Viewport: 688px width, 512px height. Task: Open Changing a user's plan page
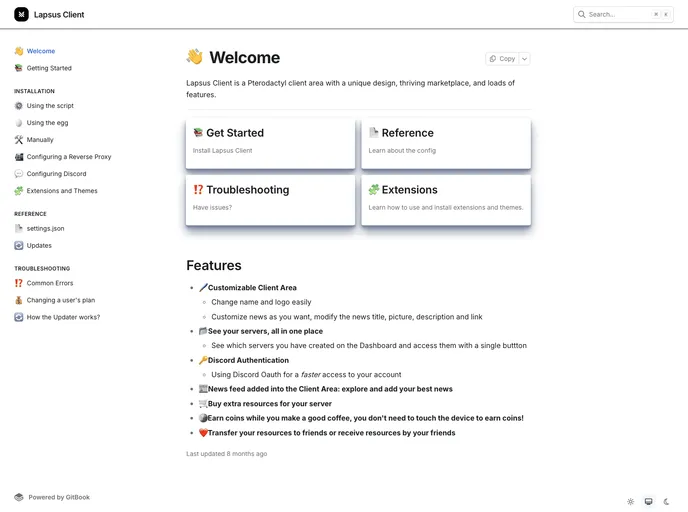tap(61, 300)
